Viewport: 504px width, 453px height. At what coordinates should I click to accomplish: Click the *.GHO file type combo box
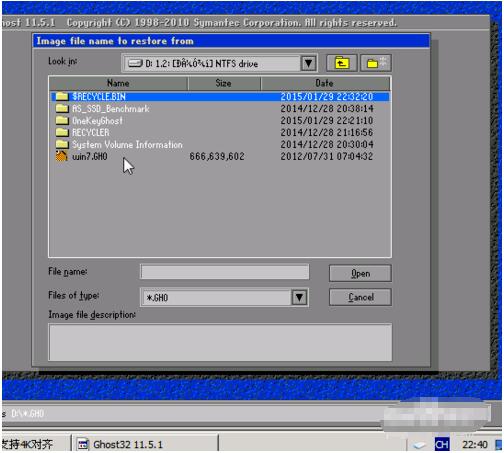224,297
